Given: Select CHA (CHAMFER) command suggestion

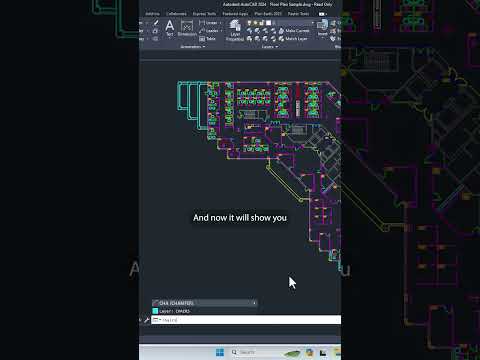Looking at the screenshot, I should point(204,303).
